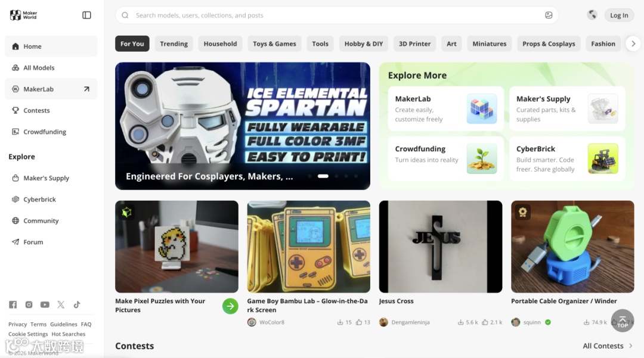Like the Jesus Cross model

(x=485, y=322)
